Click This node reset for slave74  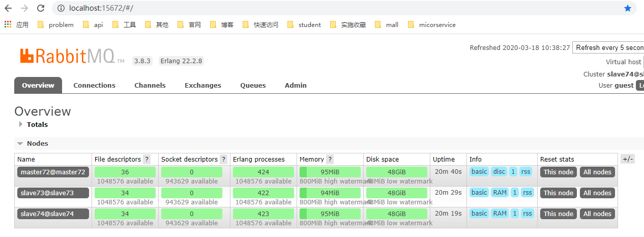(x=559, y=214)
